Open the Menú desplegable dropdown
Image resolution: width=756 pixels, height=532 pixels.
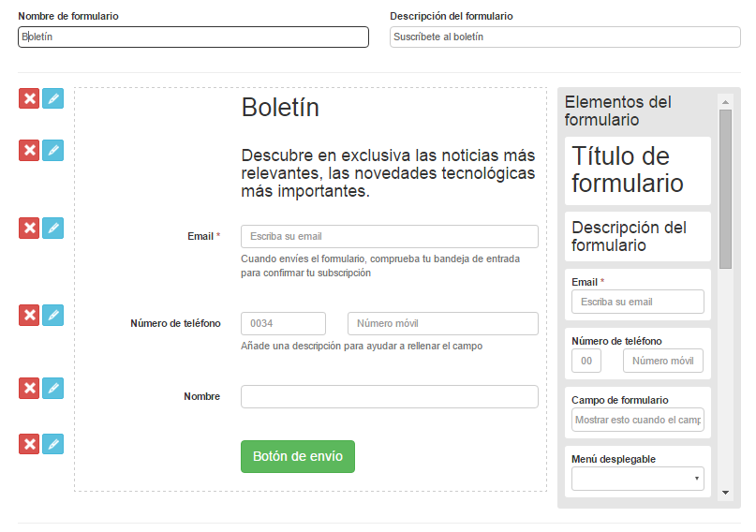click(637, 480)
